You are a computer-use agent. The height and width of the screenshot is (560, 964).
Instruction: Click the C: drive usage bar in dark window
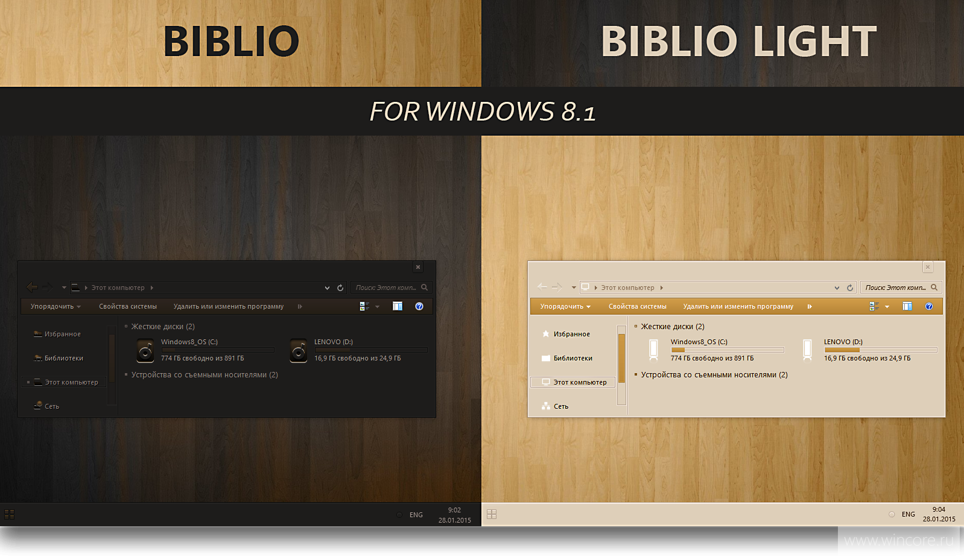point(218,350)
